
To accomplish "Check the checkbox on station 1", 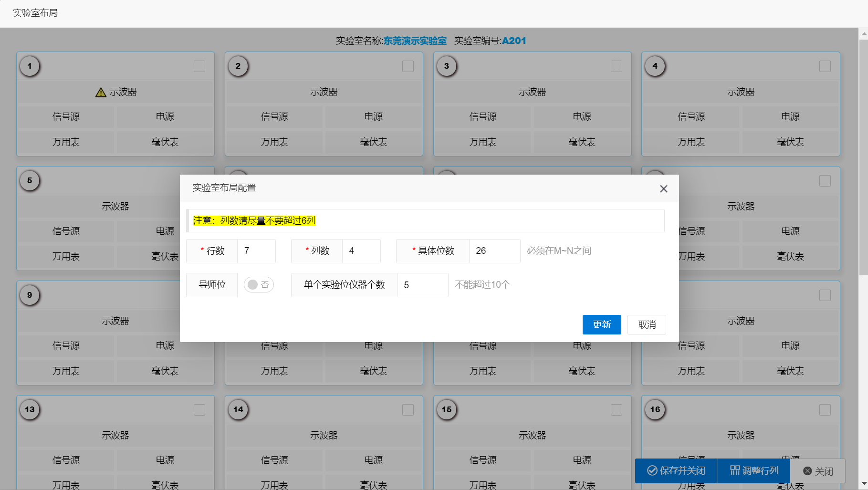I will (199, 66).
